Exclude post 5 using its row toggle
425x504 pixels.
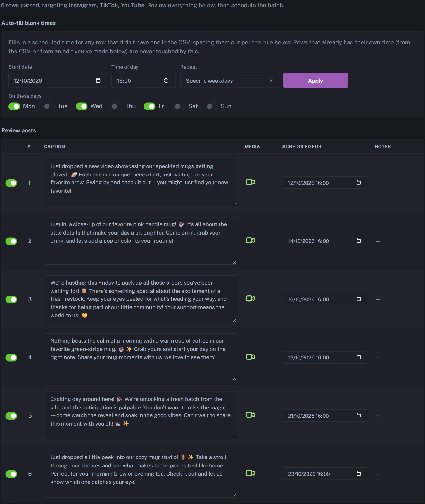(x=11, y=416)
